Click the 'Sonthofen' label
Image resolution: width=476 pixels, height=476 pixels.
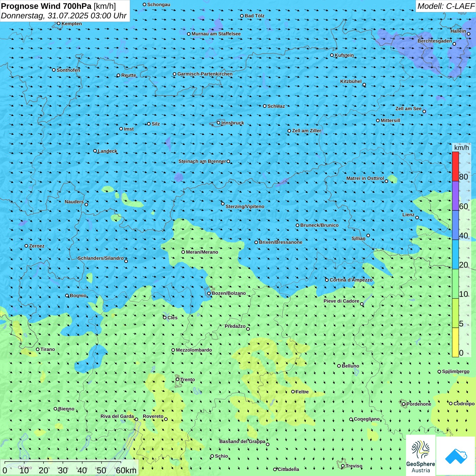68,70
